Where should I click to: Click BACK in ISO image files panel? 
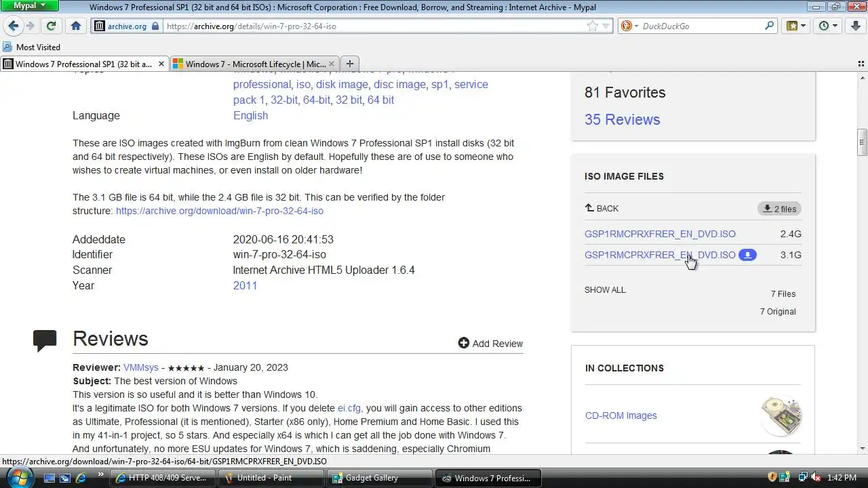tap(601, 208)
